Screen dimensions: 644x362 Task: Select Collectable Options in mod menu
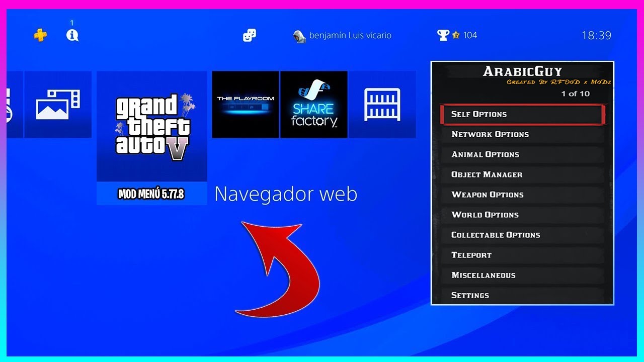click(x=522, y=235)
